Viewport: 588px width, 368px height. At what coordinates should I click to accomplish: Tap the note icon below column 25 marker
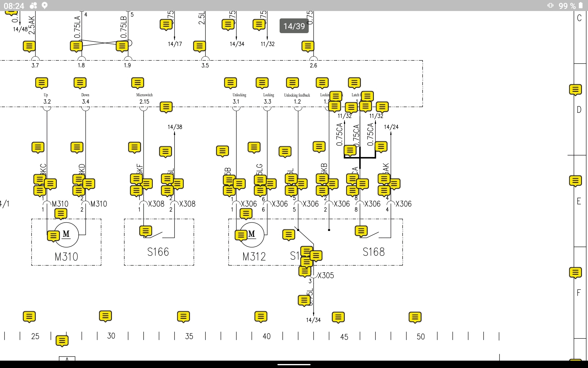click(62, 341)
